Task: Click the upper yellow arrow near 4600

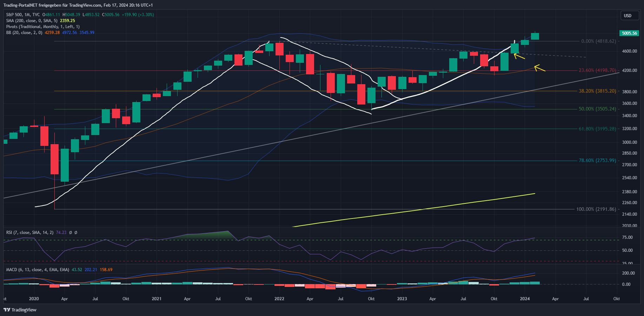Action: tap(519, 55)
